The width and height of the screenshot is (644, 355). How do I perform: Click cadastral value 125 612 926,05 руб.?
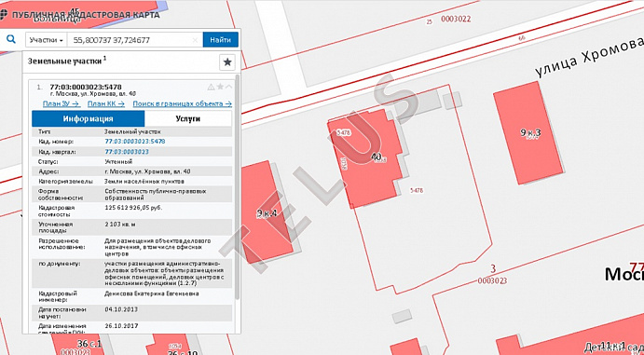click(x=134, y=208)
